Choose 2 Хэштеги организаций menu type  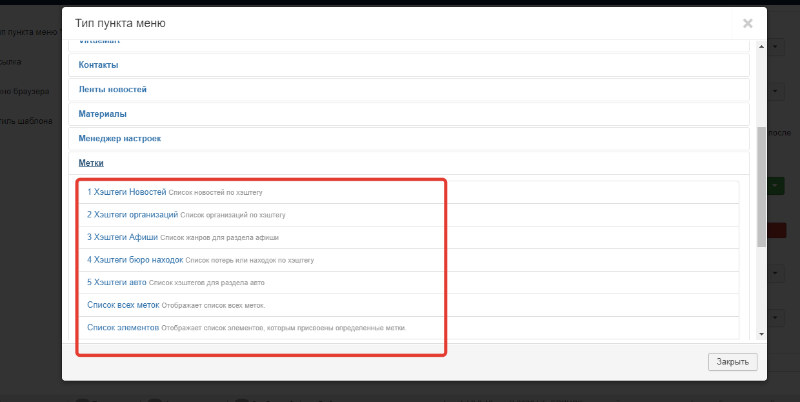point(132,214)
